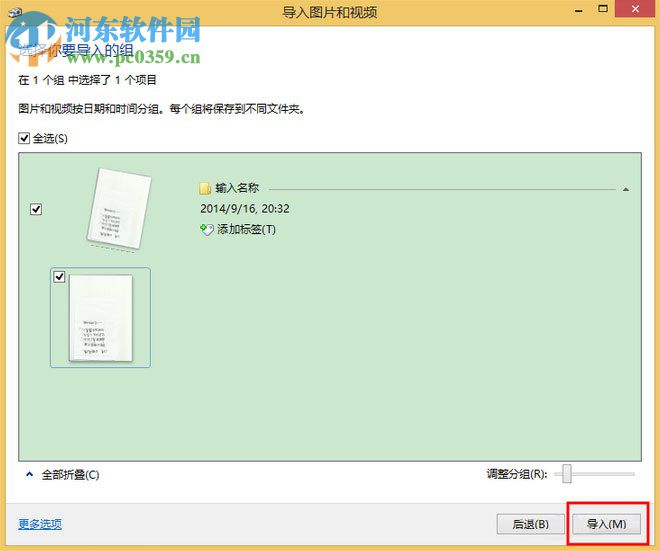Go back with 后退(B) button

(x=530, y=524)
